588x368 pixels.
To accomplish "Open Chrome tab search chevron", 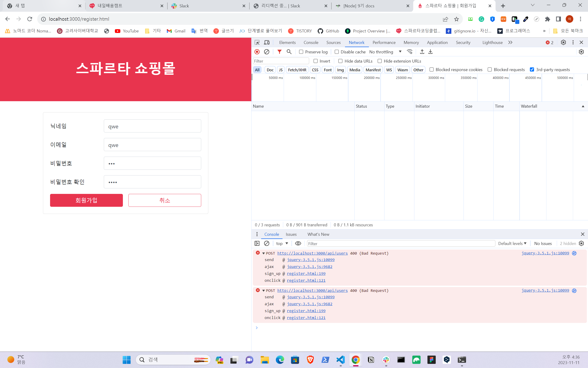I will 533,5.
